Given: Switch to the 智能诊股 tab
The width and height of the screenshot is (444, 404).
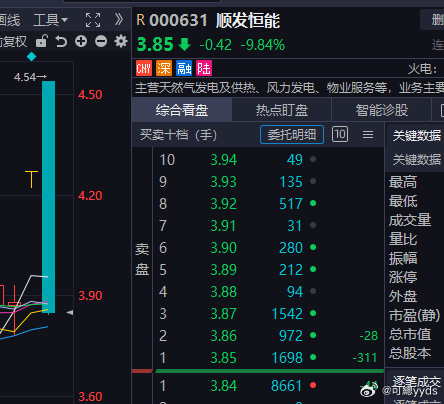Looking at the screenshot, I should tap(382, 110).
